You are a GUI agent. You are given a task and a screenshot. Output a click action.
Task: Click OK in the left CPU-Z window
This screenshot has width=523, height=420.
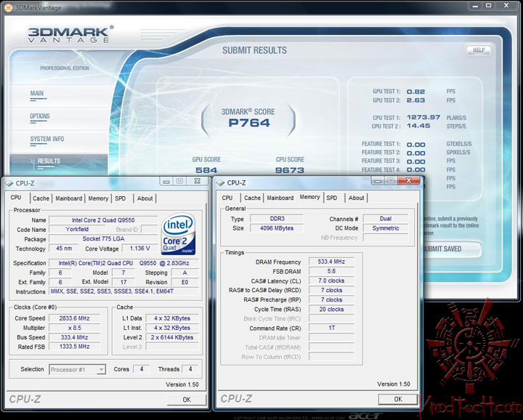tap(187, 400)
